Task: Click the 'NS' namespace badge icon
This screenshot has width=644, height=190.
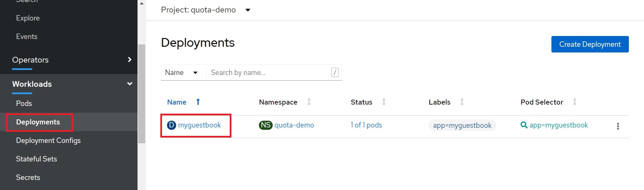Action: pos(266,125)
